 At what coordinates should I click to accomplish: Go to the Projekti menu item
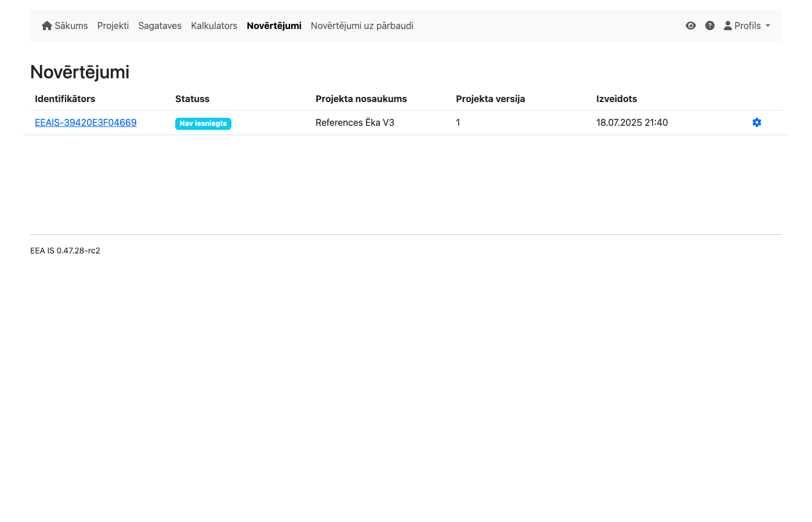113,26
